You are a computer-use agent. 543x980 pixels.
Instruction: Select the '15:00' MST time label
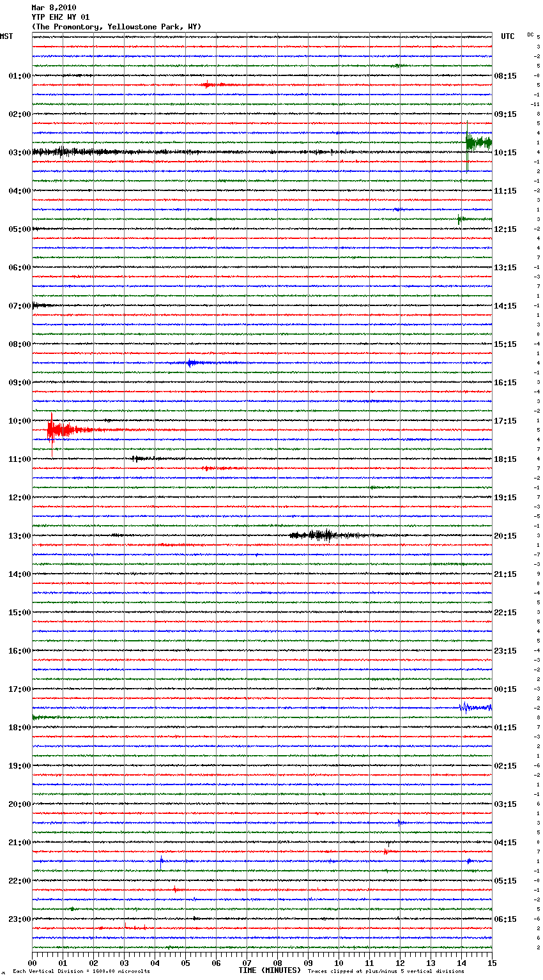point(20,613)
